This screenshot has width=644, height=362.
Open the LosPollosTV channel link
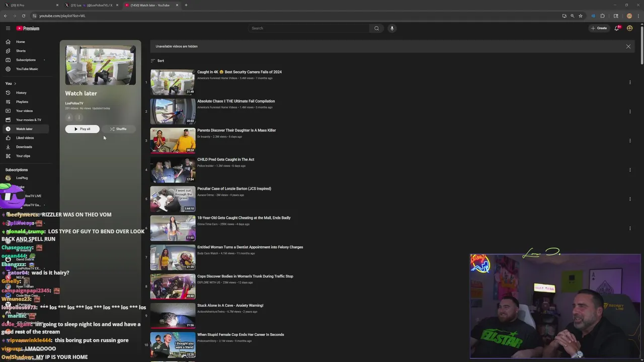click(74, 103)
